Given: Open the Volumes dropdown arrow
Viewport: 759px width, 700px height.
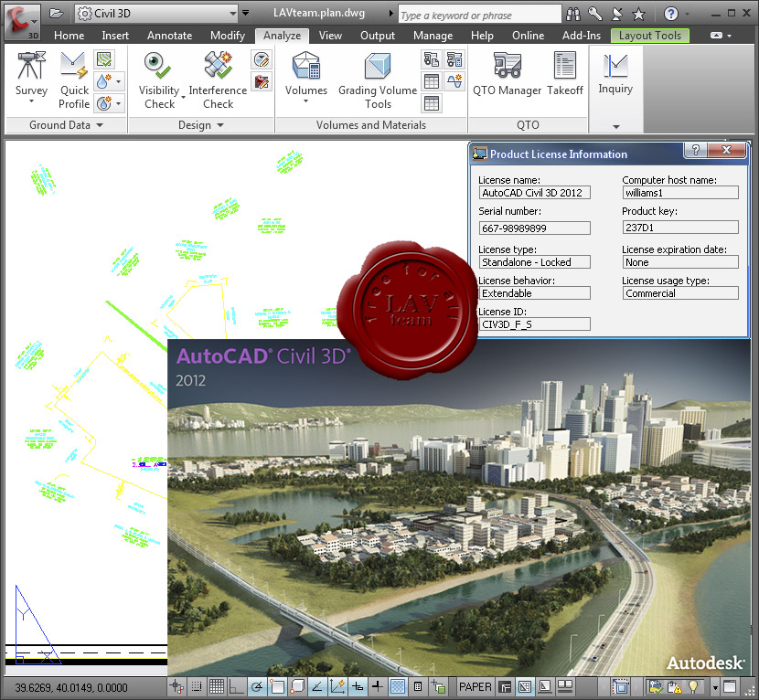Looking at the screenshot, I should [x=306, y=101].
